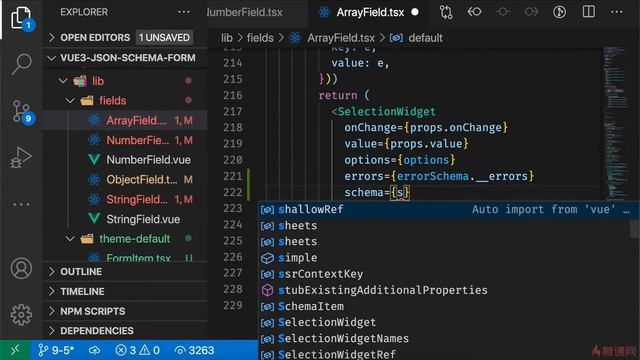Viewport: 640px width, 360px height.
Task: Open ObjectField tsx file in explorer
Action: click(125, 180)
